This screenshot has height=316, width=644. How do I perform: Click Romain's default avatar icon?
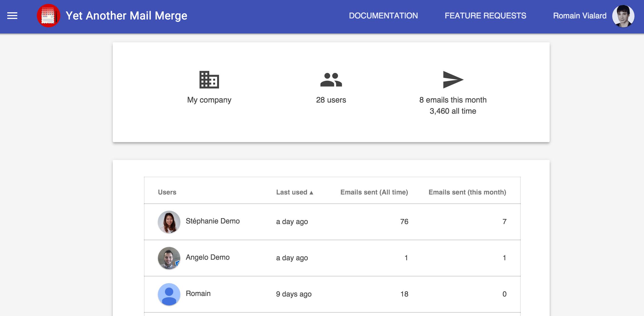point(169,294)
